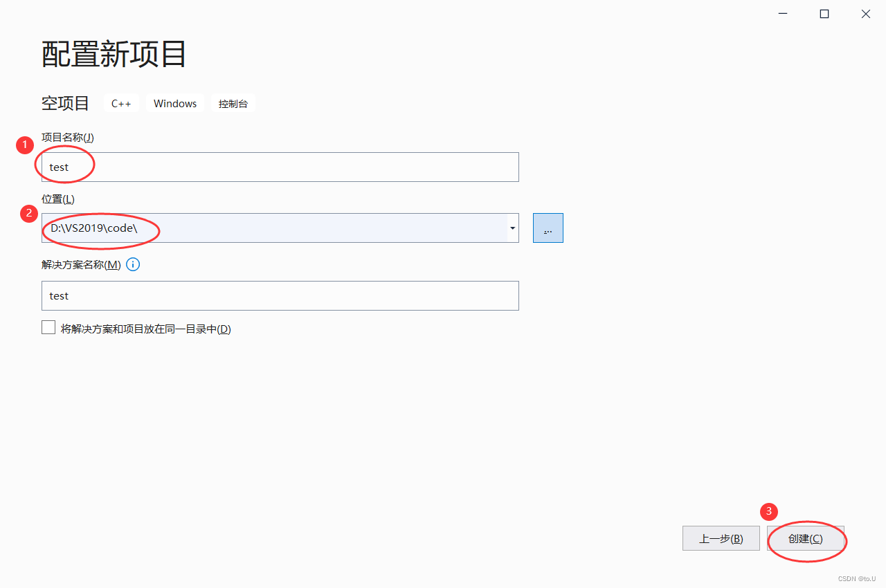Viewport: 886px width, 588px height.
Task: Click the C++ tag label
Action: pyautogui.click(x=121, y=103)
